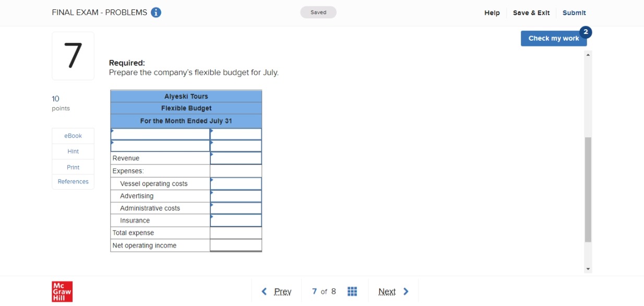Screen dimensions: 644x306
Task: Open the Hint link in the sidebar
Action: 73,151
